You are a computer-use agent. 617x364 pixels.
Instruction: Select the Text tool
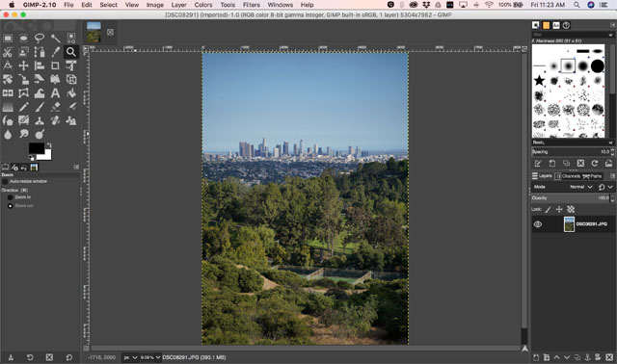point(56,93)
